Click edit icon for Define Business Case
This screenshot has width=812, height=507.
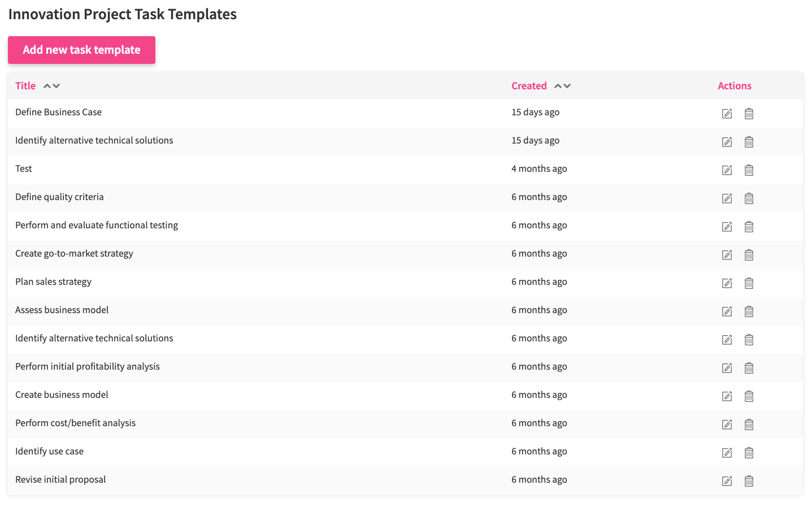[727, 114]
